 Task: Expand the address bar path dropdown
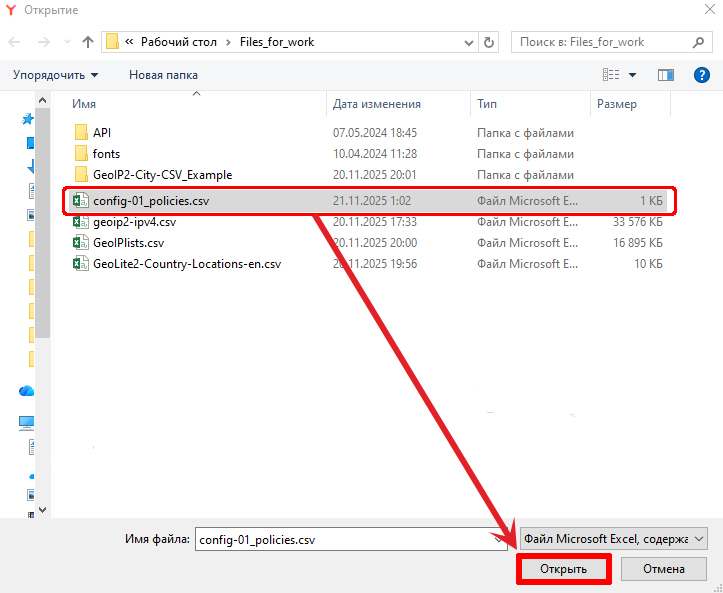click(x=469, y=42)
